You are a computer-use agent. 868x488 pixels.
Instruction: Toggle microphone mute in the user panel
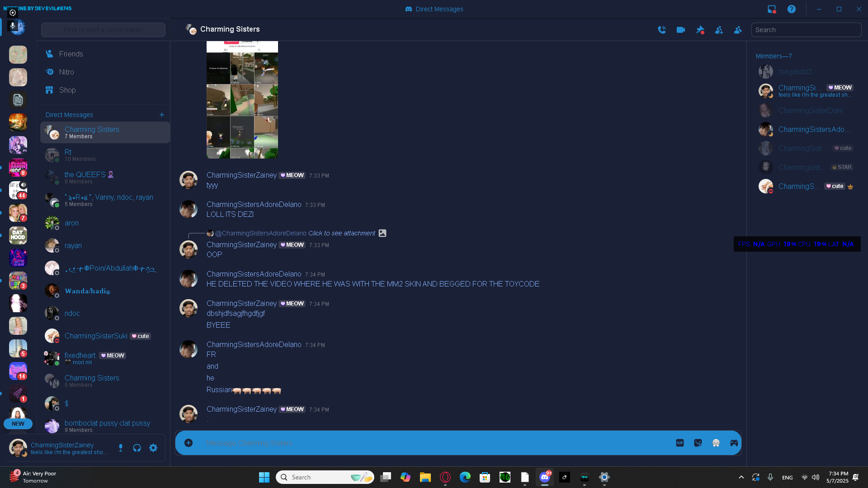(x=121, y=448)
